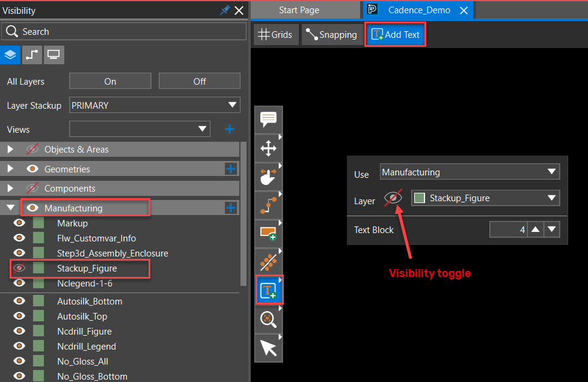This screenshot has width=588, height=382.
Task: Open the Layer Stackup_Figure dropdown
Action: point(486,198)
